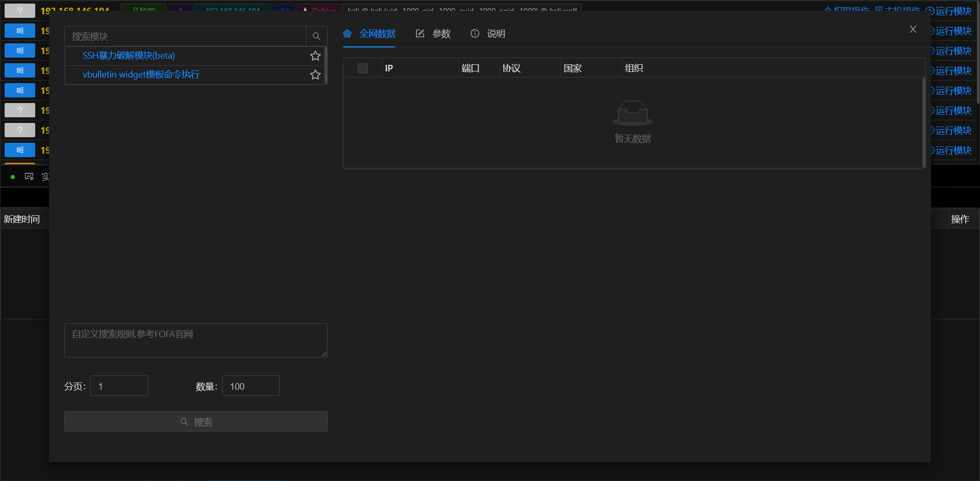Click the 搜索模块 search input field
Viewport: 980px width, 481px height.
click(x=185, y=36)
